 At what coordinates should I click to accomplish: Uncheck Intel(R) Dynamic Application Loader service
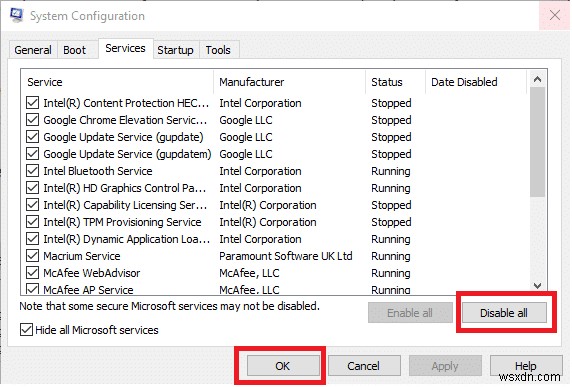pyautogui.click(x=32, y=239)
